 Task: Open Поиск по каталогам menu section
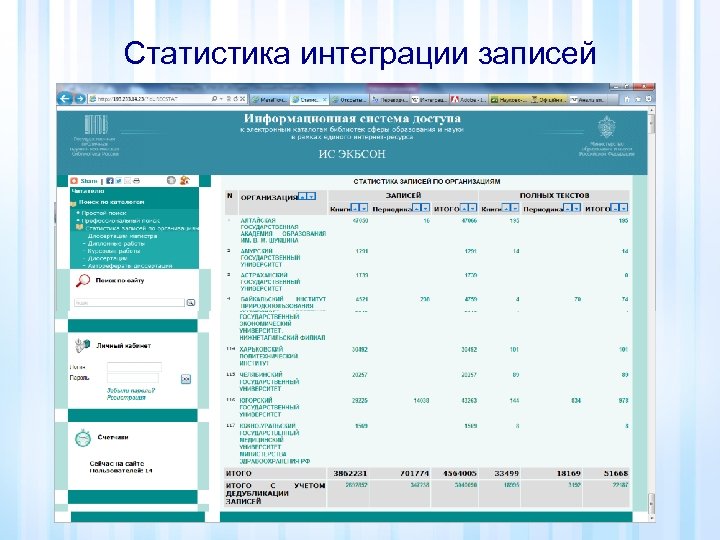click(x=111, y=202)
